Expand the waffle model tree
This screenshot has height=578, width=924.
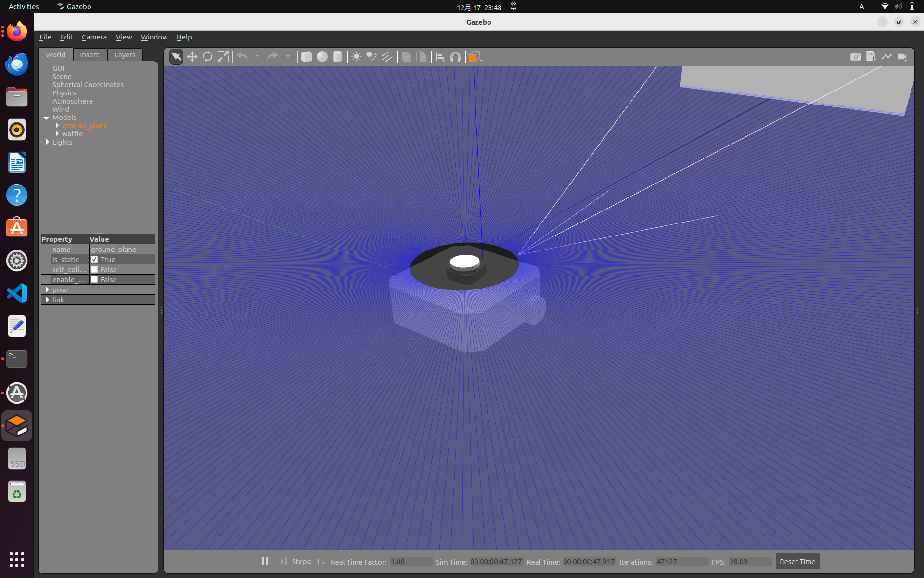pyautogui.click(x=57, y=133)
